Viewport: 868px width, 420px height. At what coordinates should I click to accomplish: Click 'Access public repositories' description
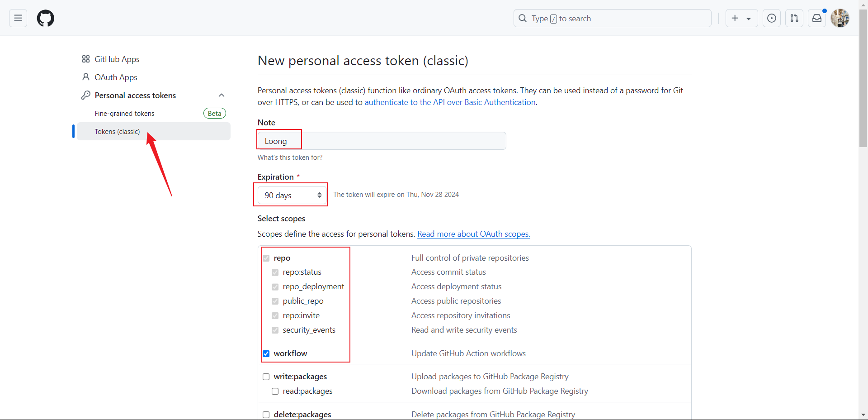pos(456,301)
